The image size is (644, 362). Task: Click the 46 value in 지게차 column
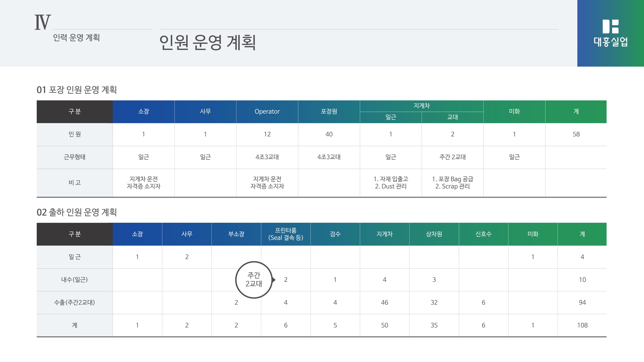384,302
